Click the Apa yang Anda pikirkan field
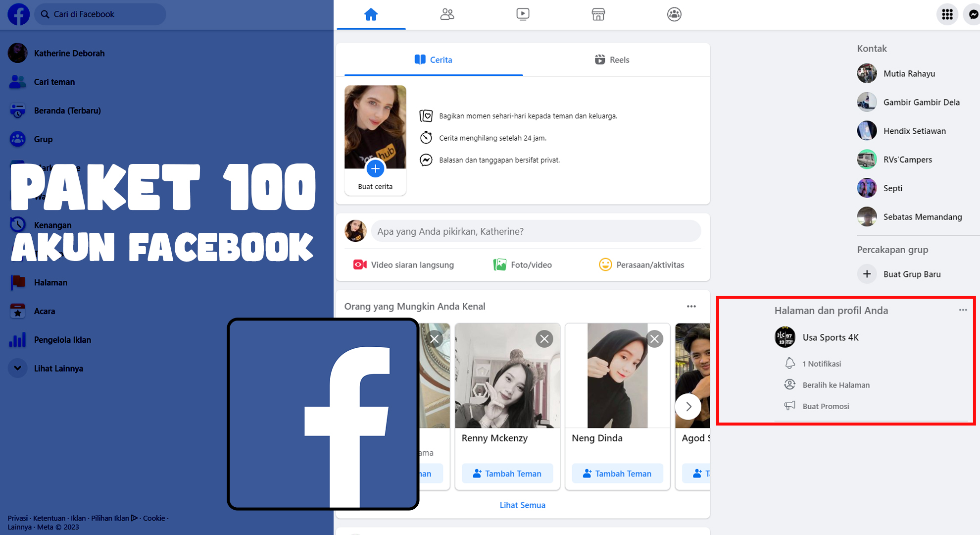 tap(536, 231)
